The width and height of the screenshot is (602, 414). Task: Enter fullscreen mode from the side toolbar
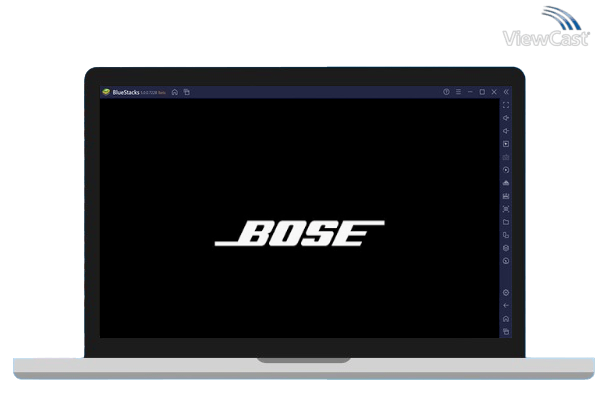(506, 105)
